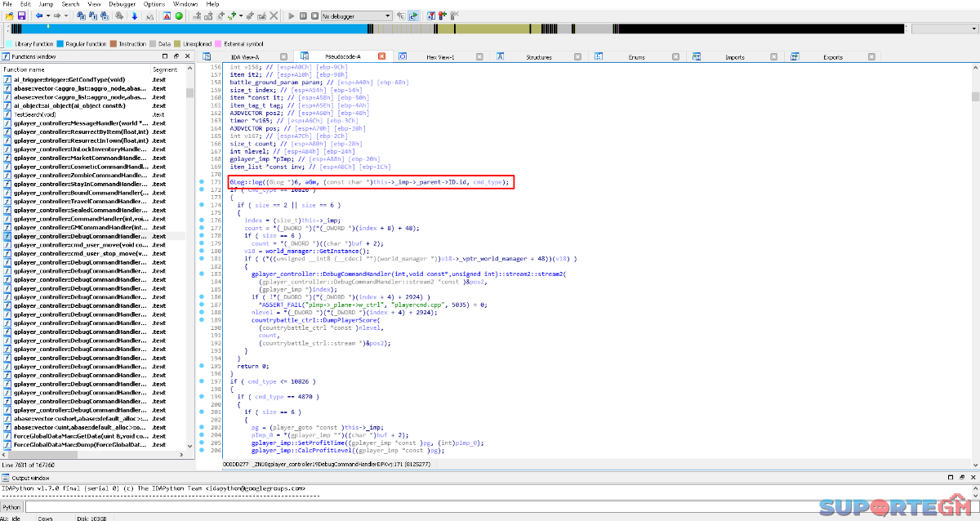Click the Open file toolbar icon
This screenshot has width=980, height=521.
pyautogui.click(x=8, y=16)
